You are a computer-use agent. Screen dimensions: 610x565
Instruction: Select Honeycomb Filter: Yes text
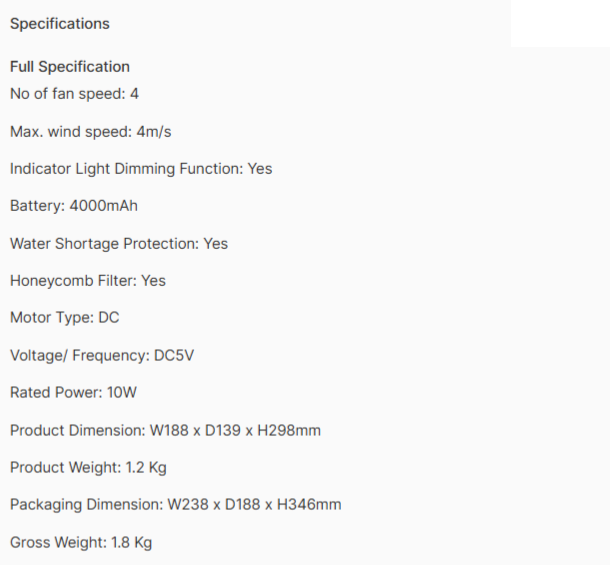tap(88, 281)
